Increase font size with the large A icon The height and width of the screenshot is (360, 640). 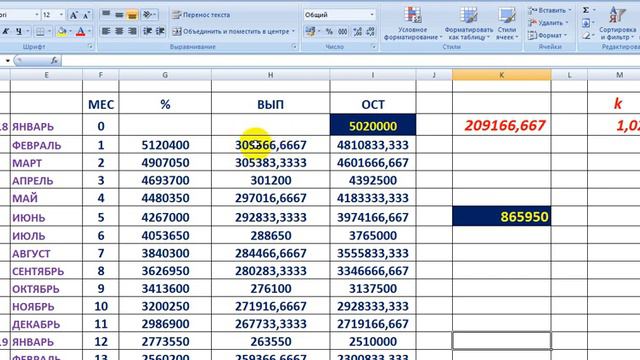[73, 15]
